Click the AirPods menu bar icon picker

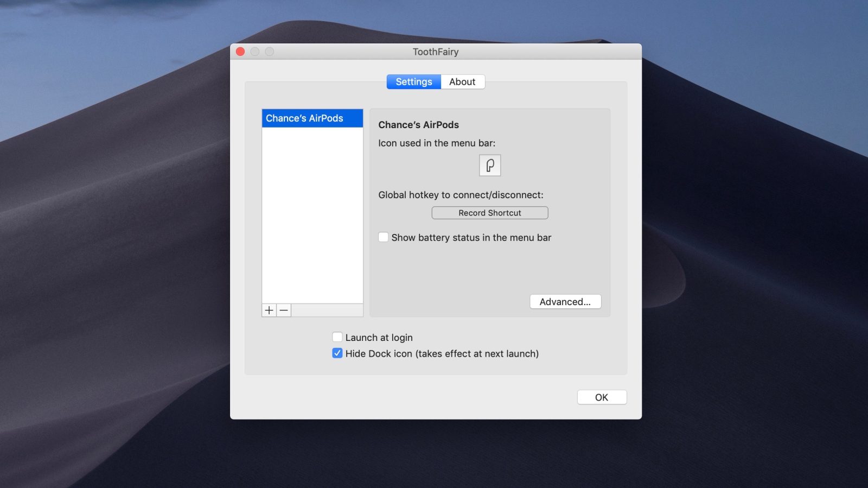[x=489, y=165]
